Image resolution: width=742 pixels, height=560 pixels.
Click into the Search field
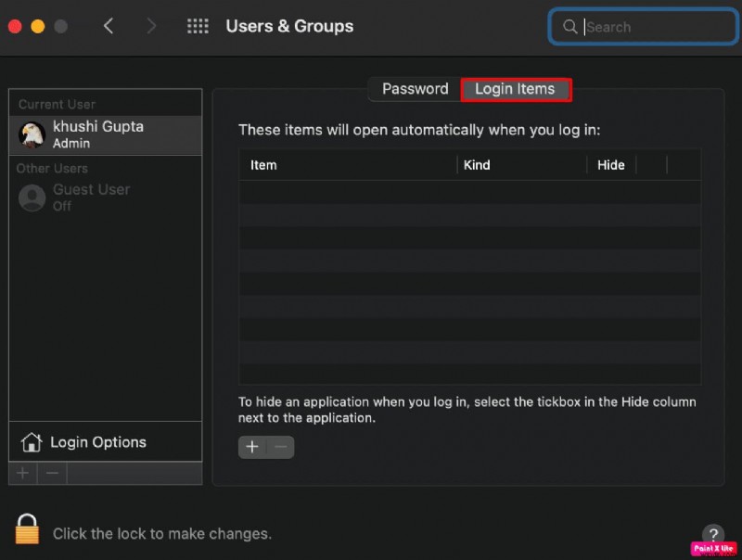[x=644, y=27]
